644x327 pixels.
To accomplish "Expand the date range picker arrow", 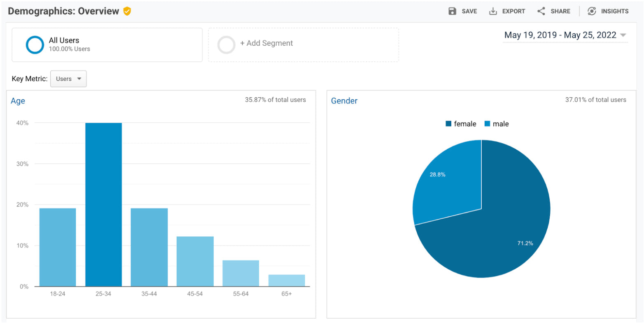I will 623,35.
